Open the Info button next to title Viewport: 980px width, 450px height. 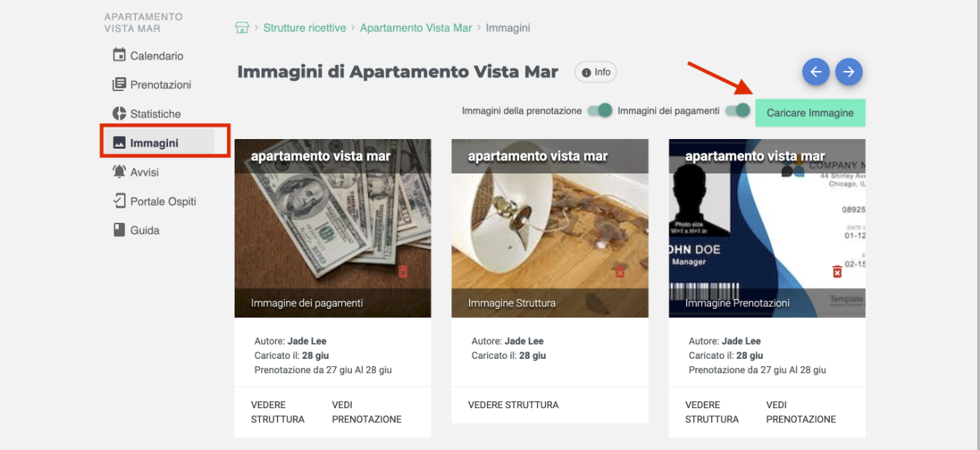[x=595, y=73]
